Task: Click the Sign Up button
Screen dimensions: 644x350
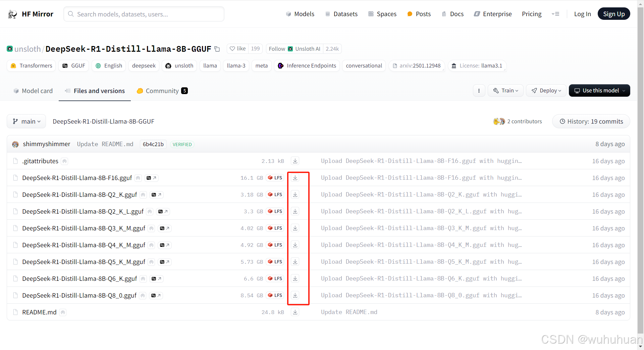Action: point(614,14)
